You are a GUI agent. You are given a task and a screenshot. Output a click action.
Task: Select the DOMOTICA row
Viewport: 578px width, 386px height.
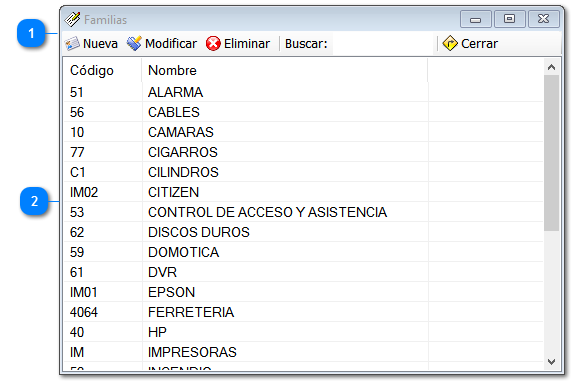coord(303,252)
